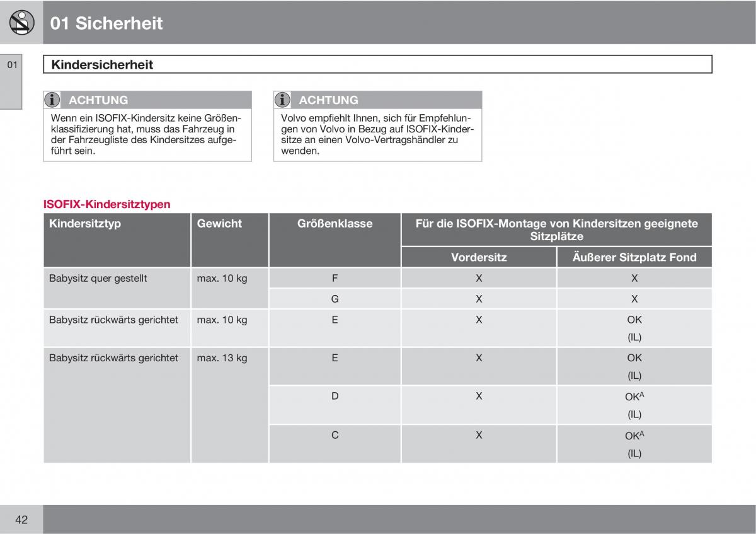Select 'Babysitz rückwärts gerichtet' in the max. 10 kg row
The width and height of the screenshot is (756, 534).
click(113, 320)
